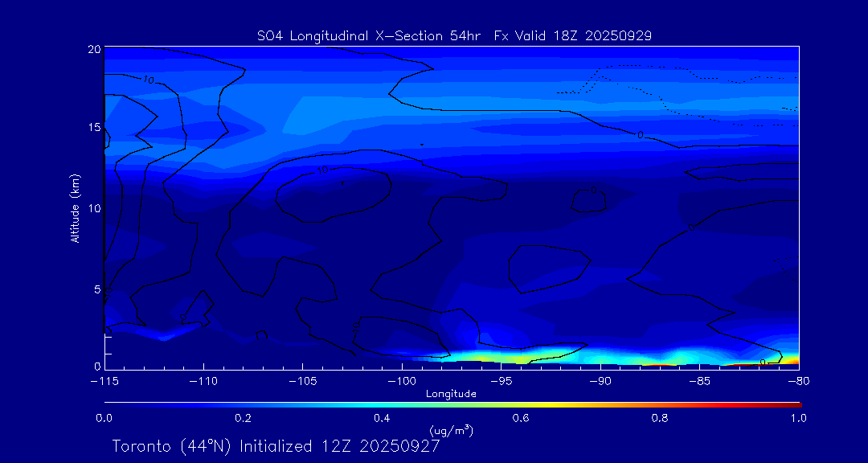Click the "Longitude" axis label

click(451, 395)
